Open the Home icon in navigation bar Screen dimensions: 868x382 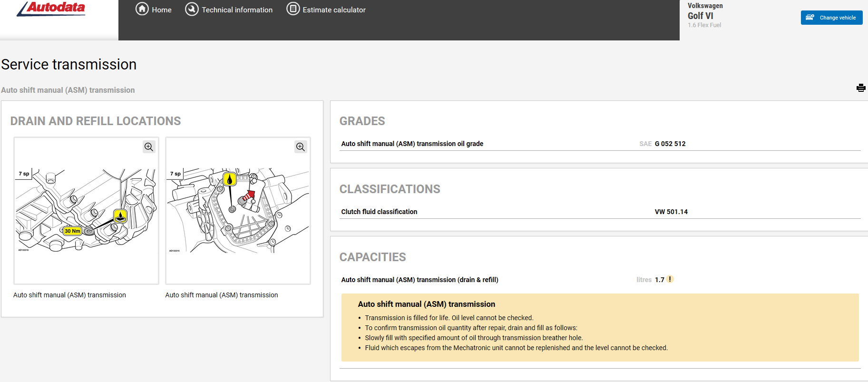coord(142,9)
